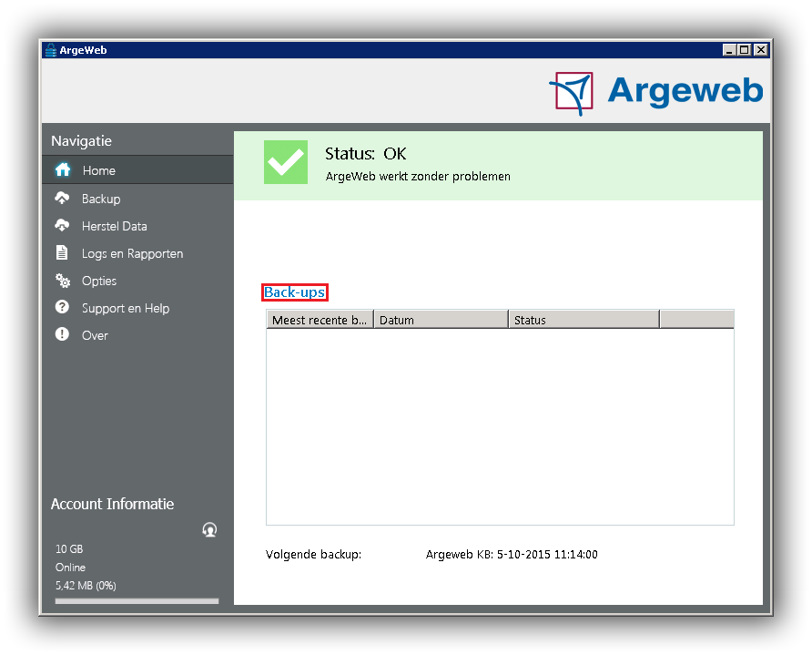Click the Argeweb KB: 5-10-2015 11:14:00 text
Screen dimensions: 812x655
click(512, 555)
